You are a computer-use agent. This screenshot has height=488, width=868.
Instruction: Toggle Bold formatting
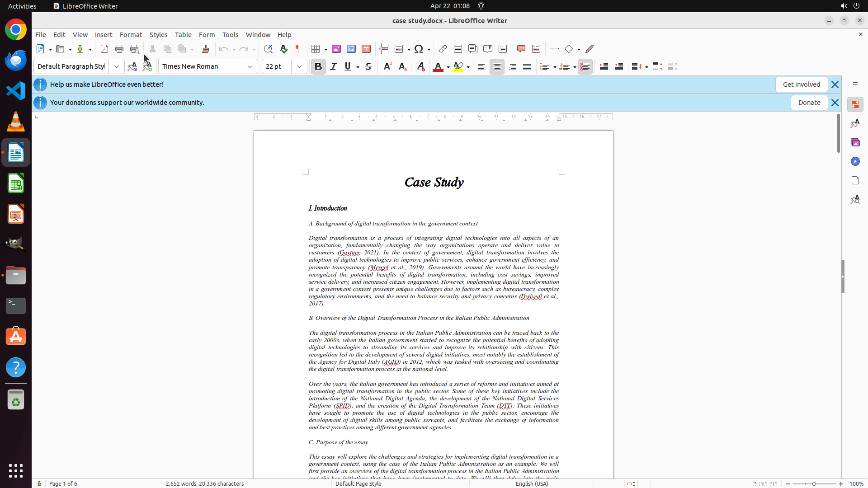[318, 66]
